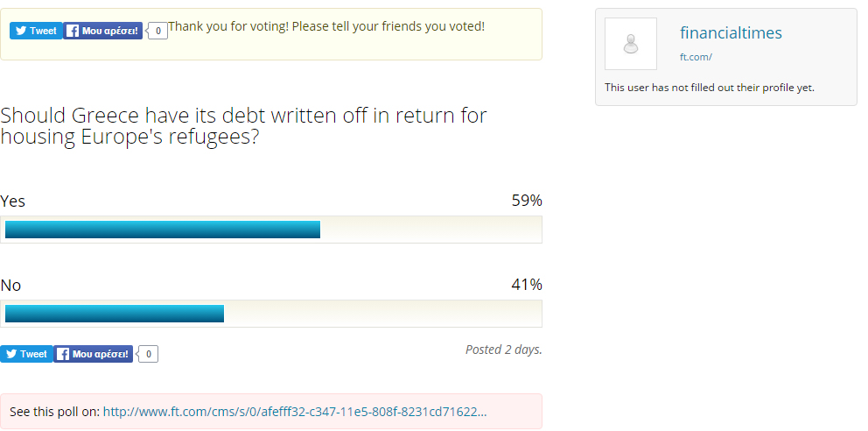Click the top Facebook 'Μου αρέσει!' button

102,31
